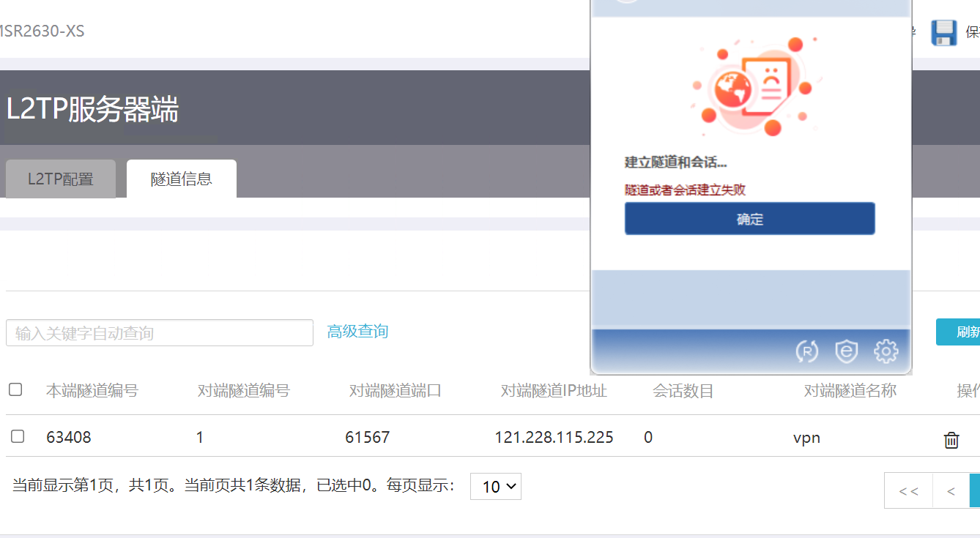Open settings gear in the VPN client popup

886,351
